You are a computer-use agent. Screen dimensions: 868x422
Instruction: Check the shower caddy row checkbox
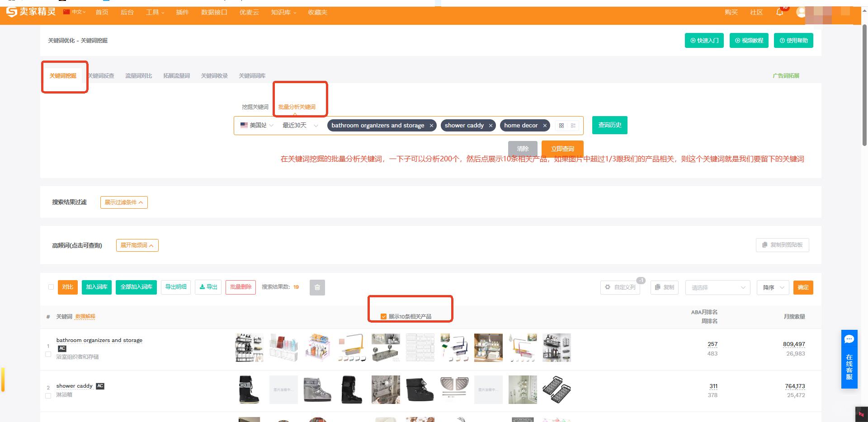pyautogui.click(x=48, y=396)
